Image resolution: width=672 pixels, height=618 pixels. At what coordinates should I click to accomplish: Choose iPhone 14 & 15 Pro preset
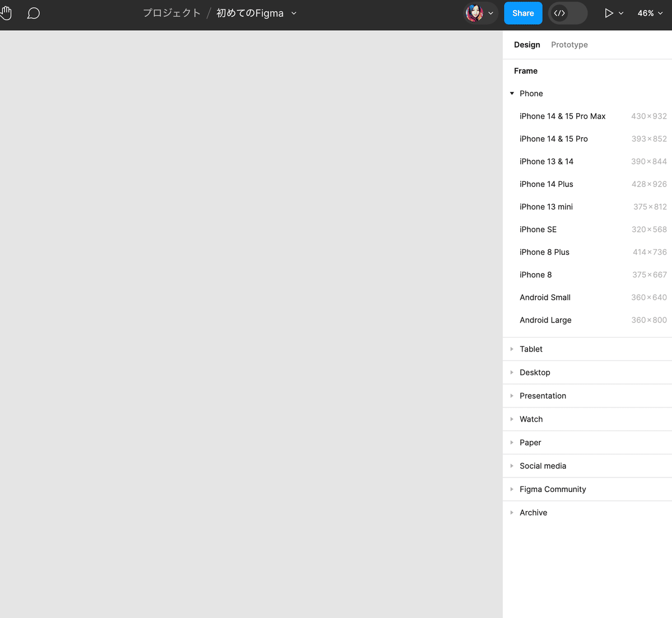587,139
